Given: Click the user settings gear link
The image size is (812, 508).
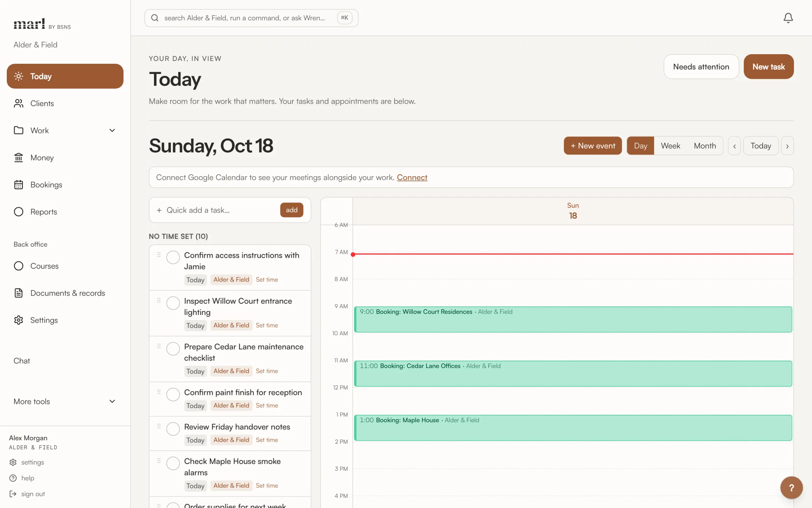Looking at the screenshot, I should click(x=27, y=462).
